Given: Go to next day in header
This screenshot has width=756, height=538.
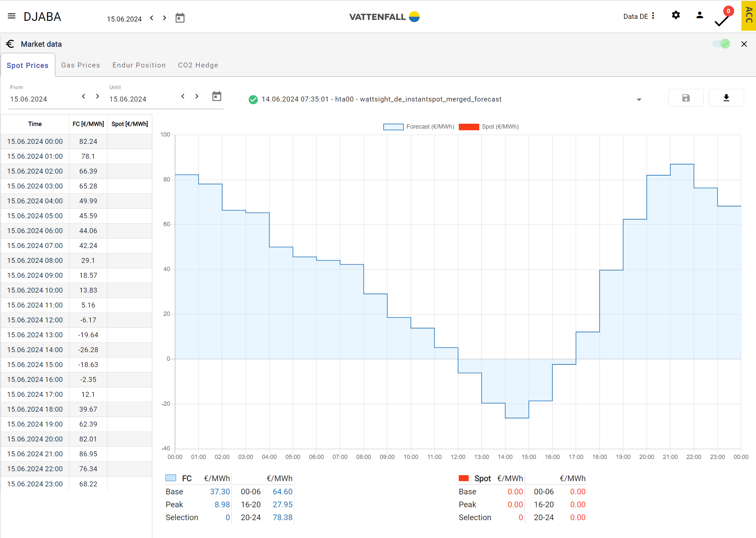Looking at the screenshot, I should tap(165, 18).
